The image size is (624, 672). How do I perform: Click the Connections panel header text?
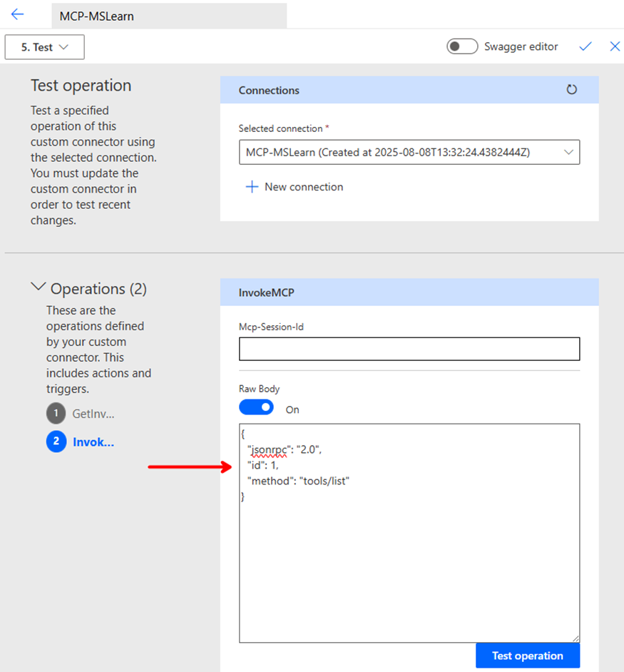269,91
